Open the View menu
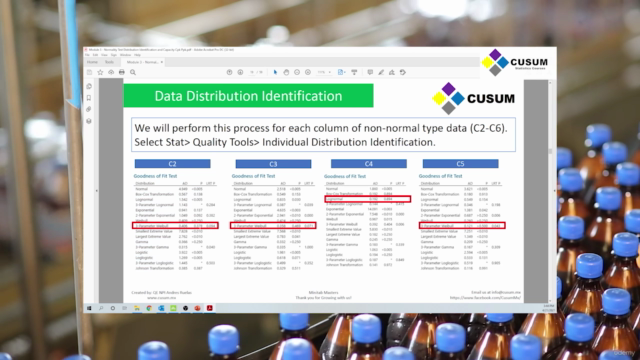This screenshot has width=640, height=360. tap(104, 55)
